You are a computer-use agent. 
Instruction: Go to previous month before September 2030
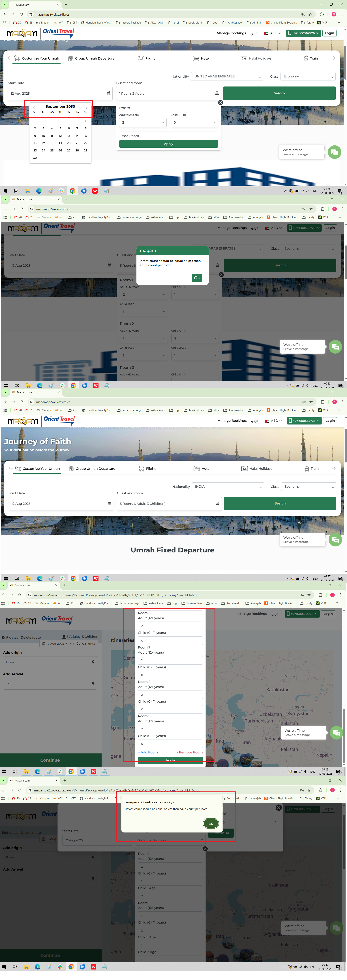click(34, 108)
